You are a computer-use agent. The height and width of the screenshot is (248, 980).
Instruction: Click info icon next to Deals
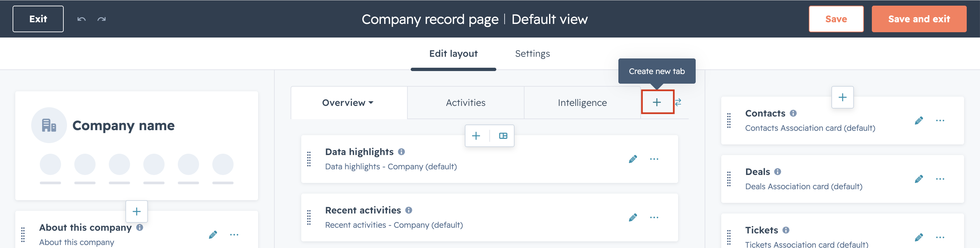[x=778, y=171]
